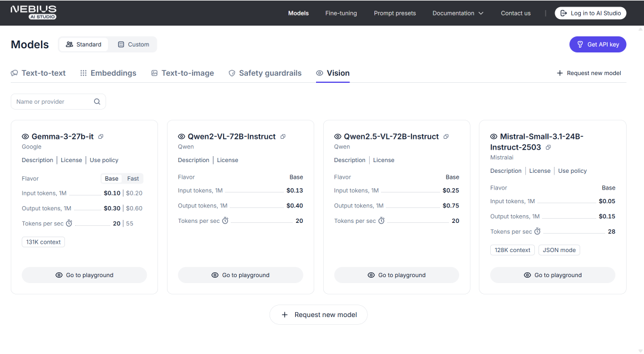This screenshot has height=354, width=644.
Task: Open Qwen2.5-VL-72B-Instruct License link
Action: 383,160
